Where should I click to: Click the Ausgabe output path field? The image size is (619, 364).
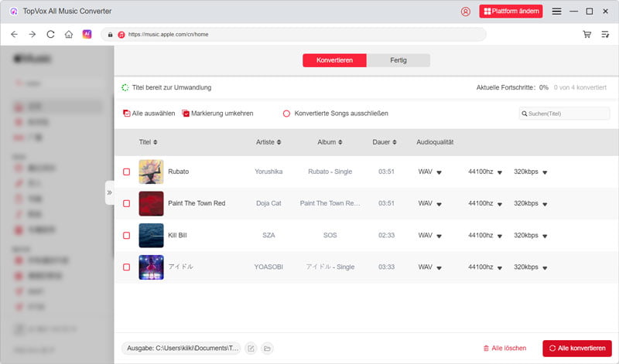point(181,349)
